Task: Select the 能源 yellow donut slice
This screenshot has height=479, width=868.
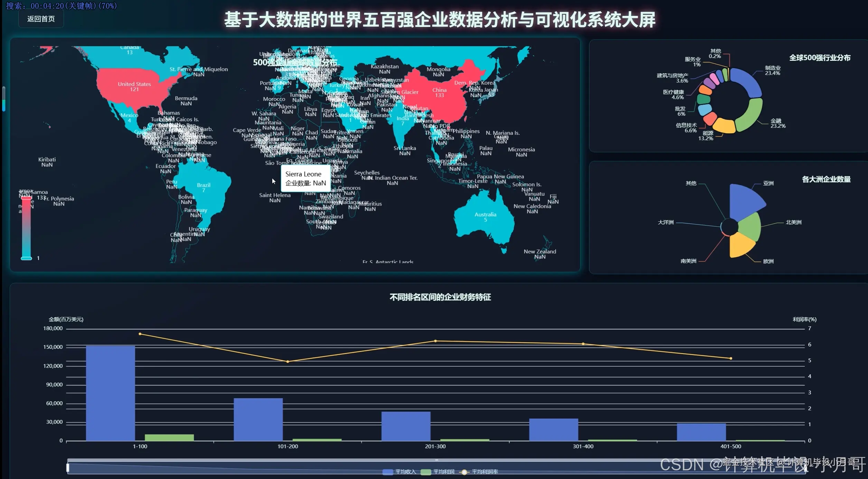Action: pyautogui.click(x=724, y=126)
